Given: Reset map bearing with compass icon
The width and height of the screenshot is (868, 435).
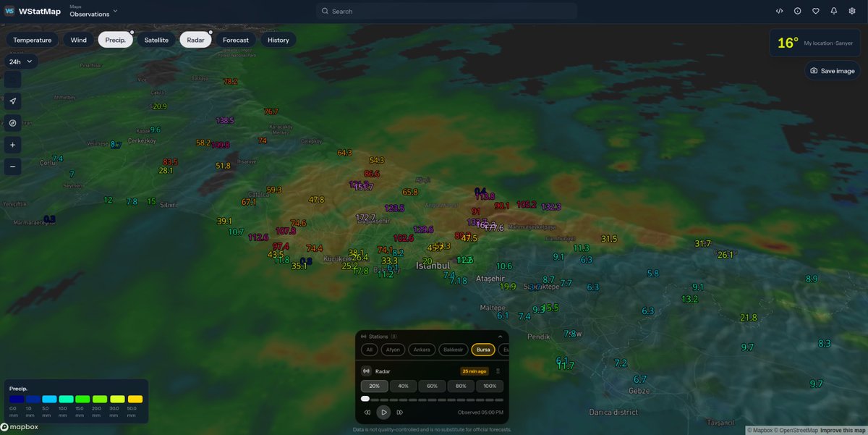Looking at the screenshot, I should coord(13,122).
